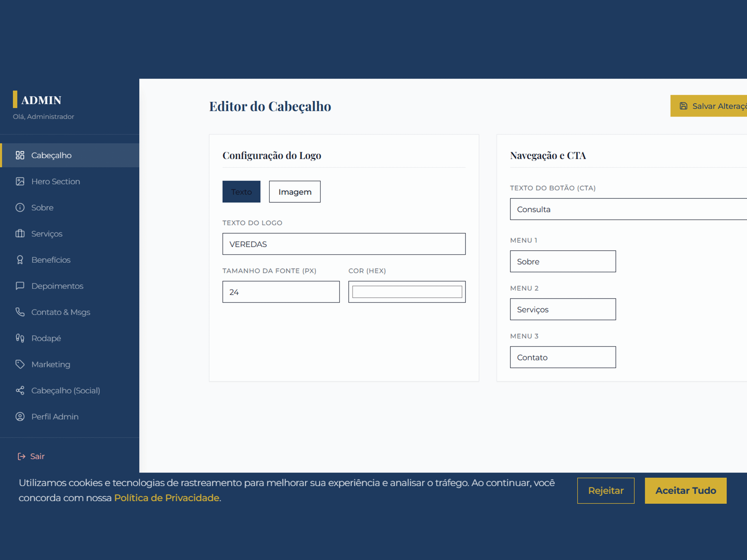This screenshot has height=560, width=747.
Task: Open the Política de Privacidade link
Action: [167, 498]
